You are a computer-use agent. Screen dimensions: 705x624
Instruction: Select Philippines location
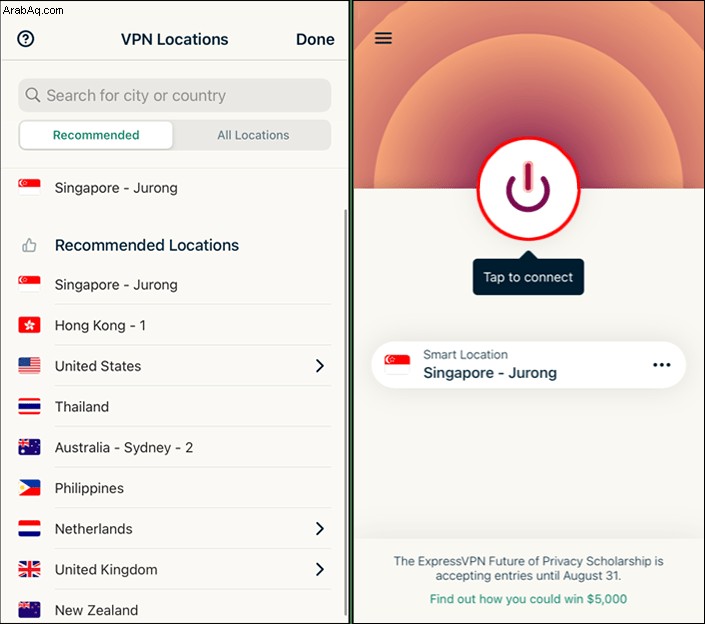[x=174, y=488]
